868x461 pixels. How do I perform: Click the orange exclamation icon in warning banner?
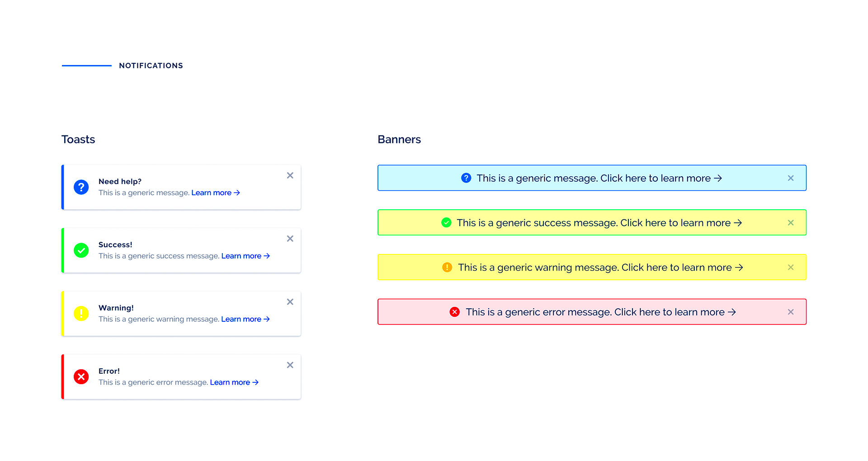pyautogui.click(x=447, y=267)
